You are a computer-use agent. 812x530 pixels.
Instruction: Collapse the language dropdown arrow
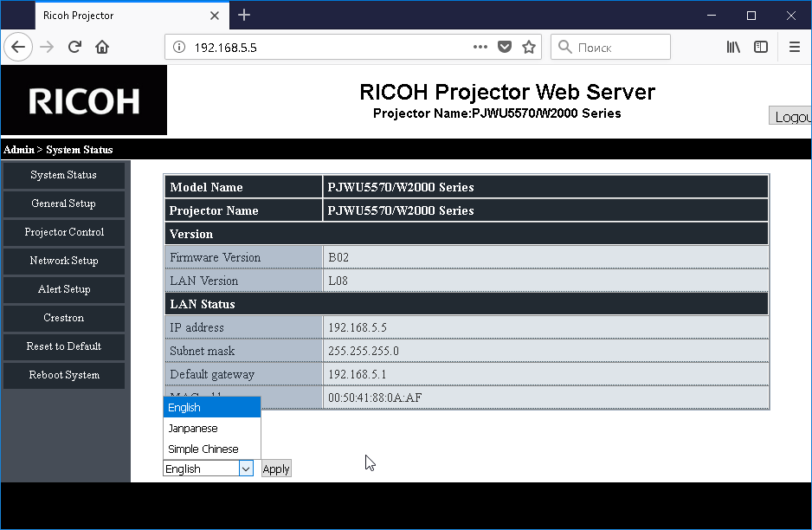point(246,469)
